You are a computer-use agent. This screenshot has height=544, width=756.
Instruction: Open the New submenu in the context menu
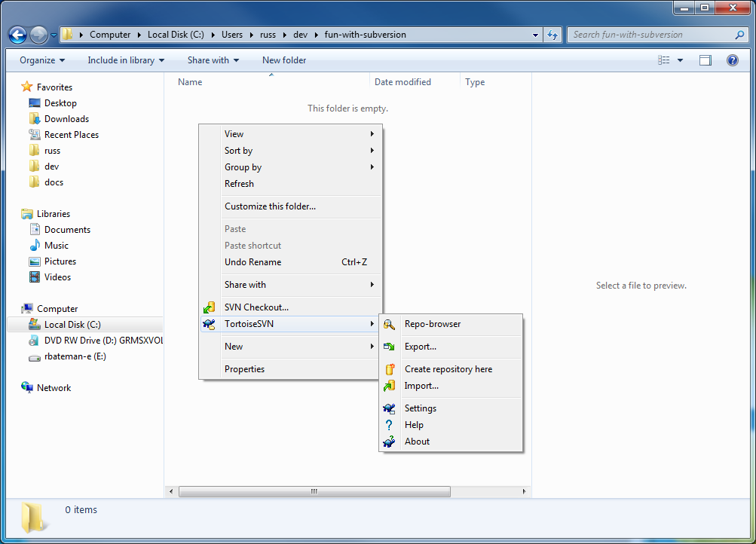(x=290, y=347)
